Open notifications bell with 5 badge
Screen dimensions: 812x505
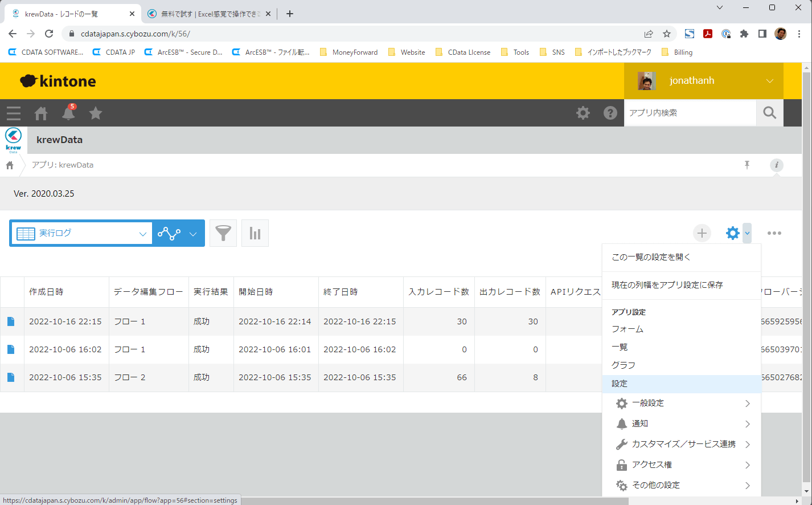coord(68,113)
